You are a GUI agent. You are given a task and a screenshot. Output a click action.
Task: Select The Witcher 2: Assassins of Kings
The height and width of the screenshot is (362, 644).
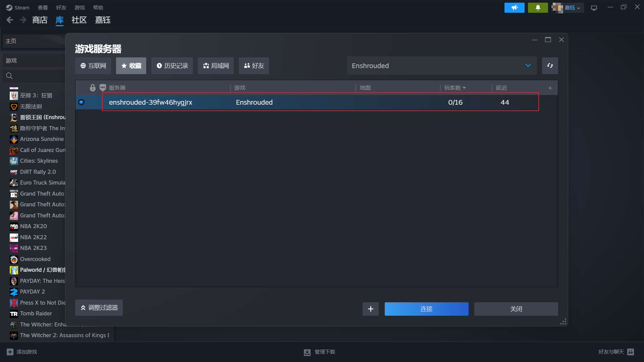(x=60, y=335)
